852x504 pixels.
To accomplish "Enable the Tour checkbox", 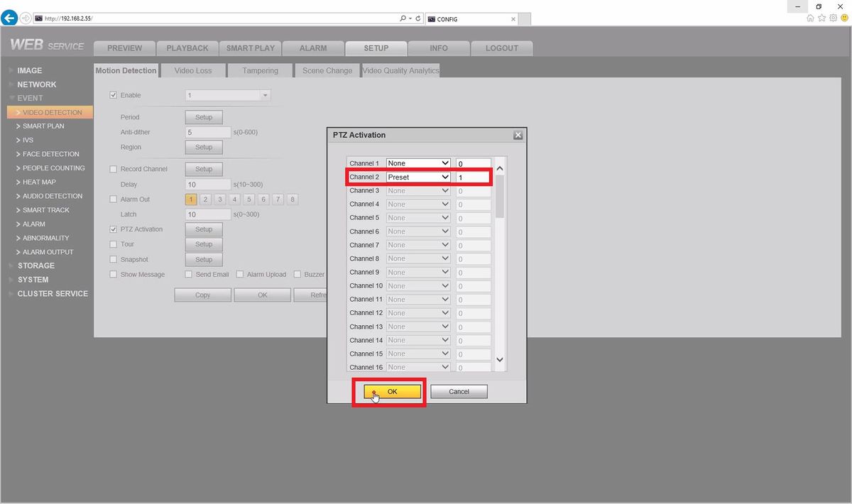I will [113, 244].
